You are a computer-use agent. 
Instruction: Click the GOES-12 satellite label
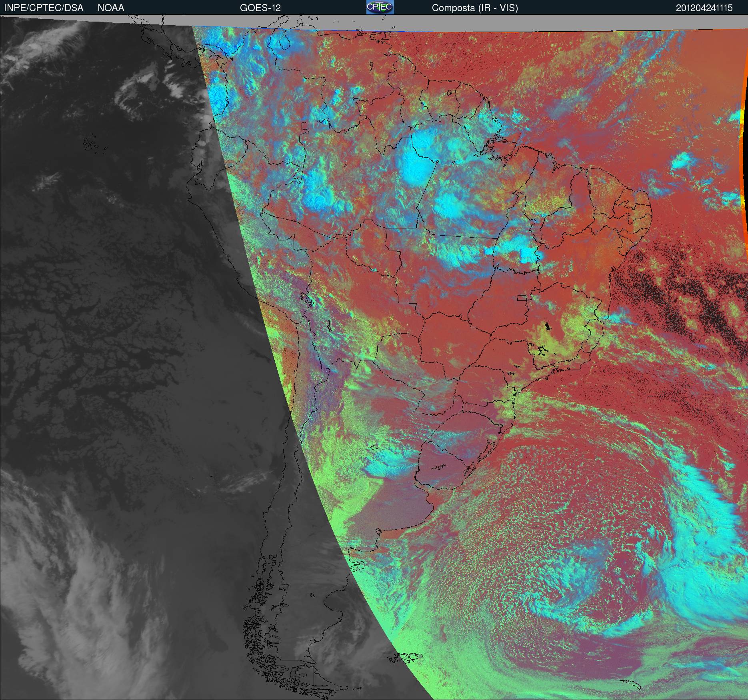click(260, 8)
